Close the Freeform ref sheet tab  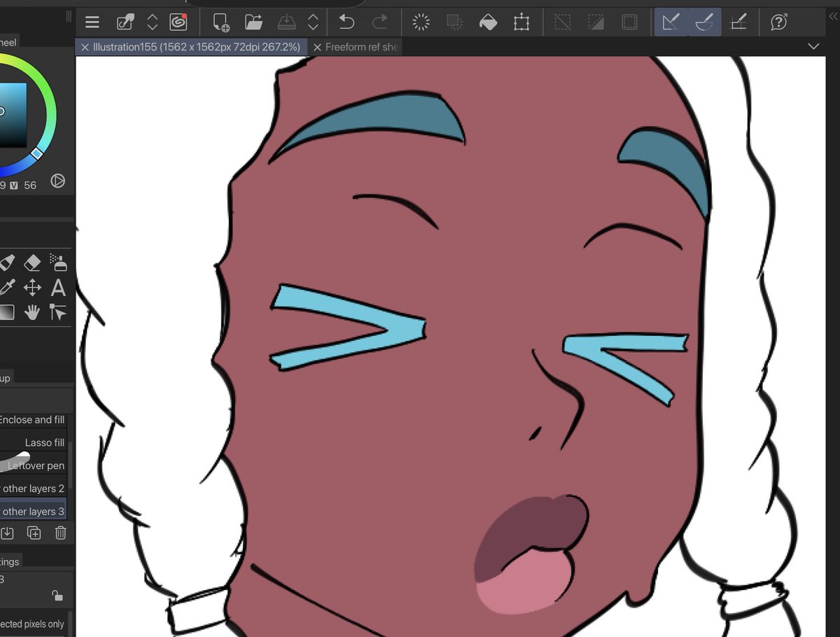point(317,47)
